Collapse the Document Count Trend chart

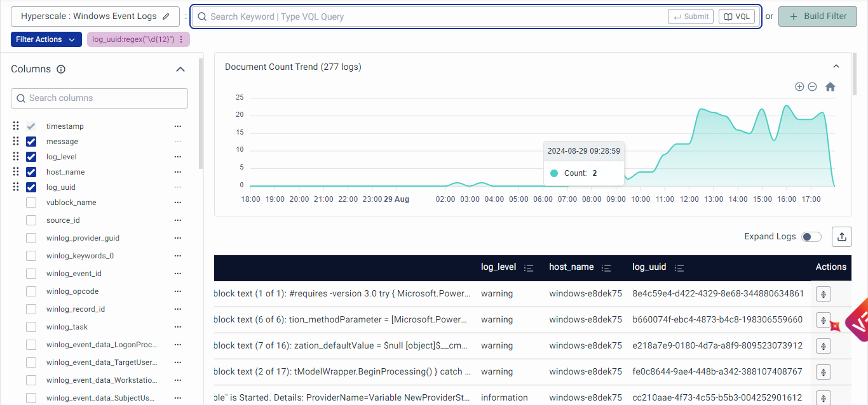coord(836,67)
